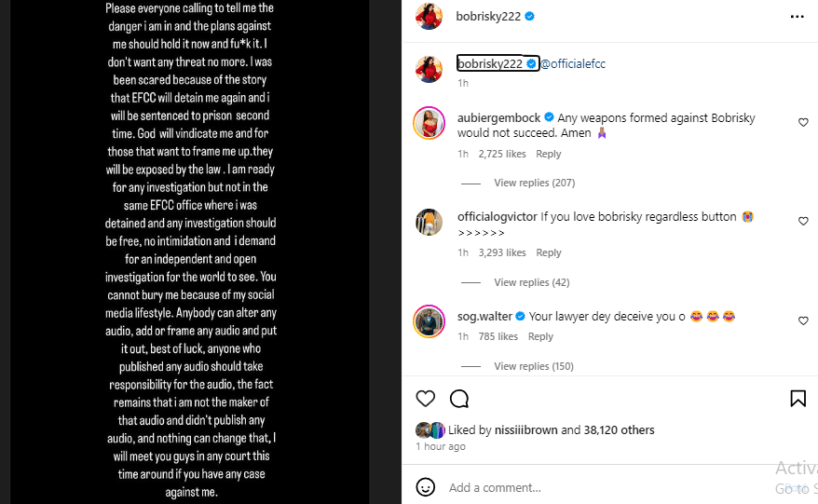The height and width of the screenshot is (504, 818).
Task: Open officialogvictor's profile avatar
Action: [429, 222]
